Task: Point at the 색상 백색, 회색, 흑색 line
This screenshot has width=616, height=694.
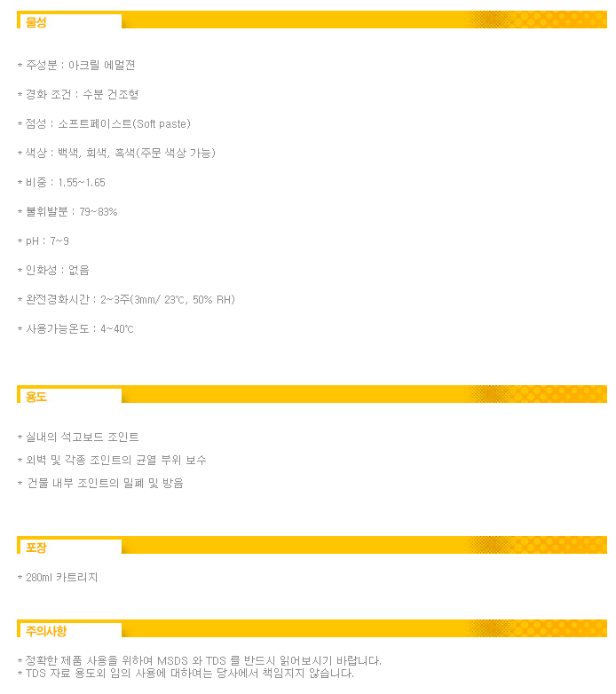Action: tap(116, 154)
